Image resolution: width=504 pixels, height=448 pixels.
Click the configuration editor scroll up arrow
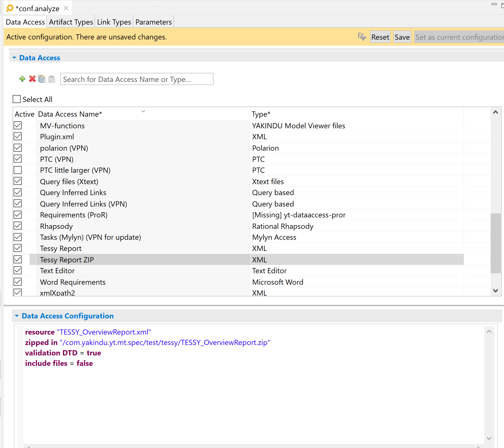point(489,332)
